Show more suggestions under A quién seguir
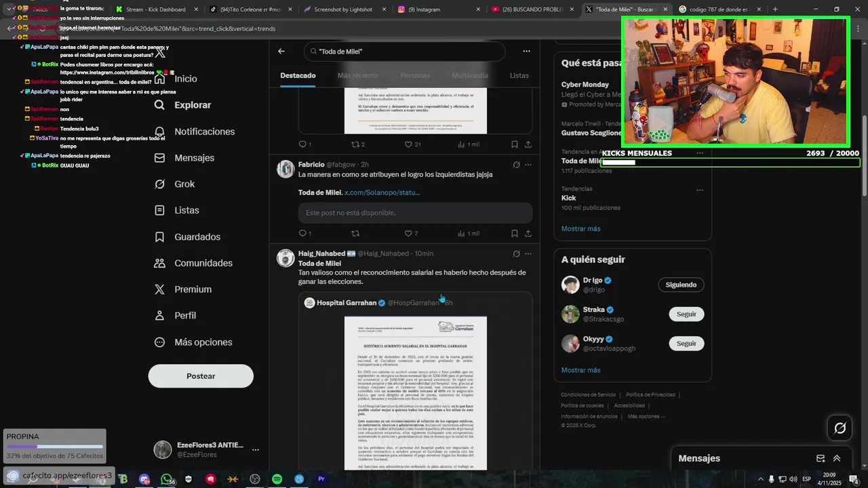868x488 pixels. point(580,370)
